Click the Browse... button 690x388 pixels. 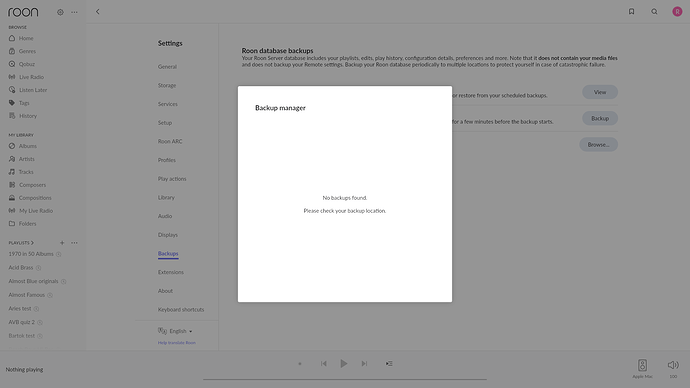[x=598, y=145]
